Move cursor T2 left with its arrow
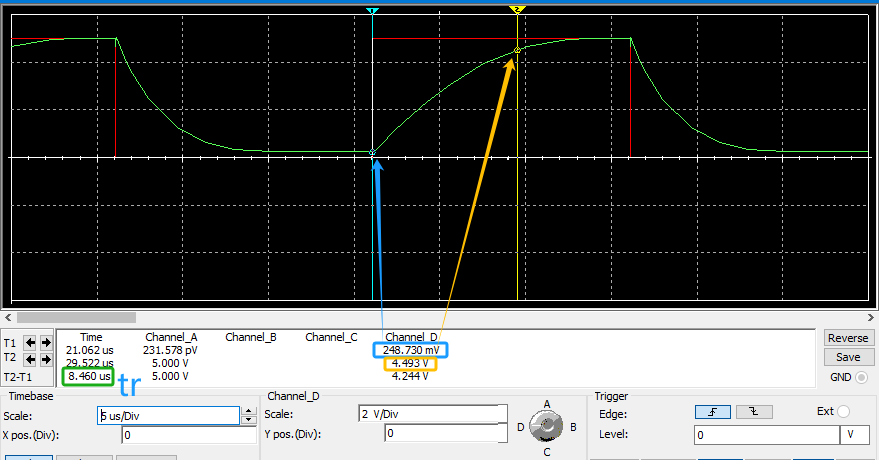Screen dimensions: 879x460 [x=30, y=359]
